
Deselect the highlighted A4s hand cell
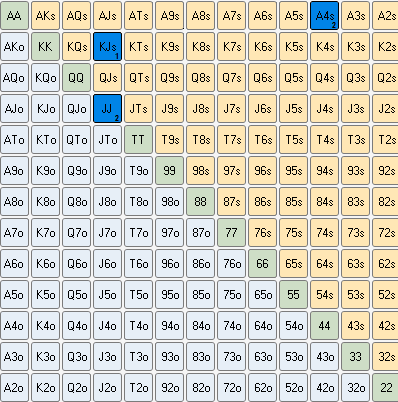324,15
